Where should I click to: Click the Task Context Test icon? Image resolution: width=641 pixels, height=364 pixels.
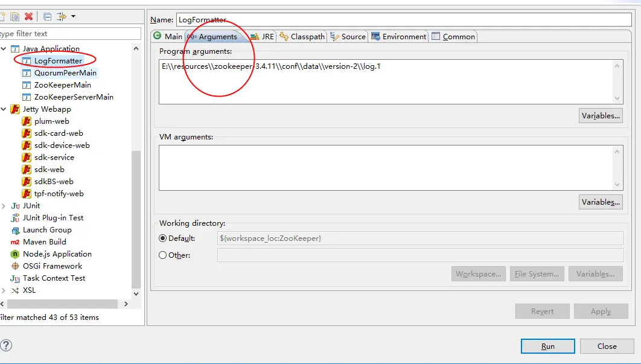15,278
